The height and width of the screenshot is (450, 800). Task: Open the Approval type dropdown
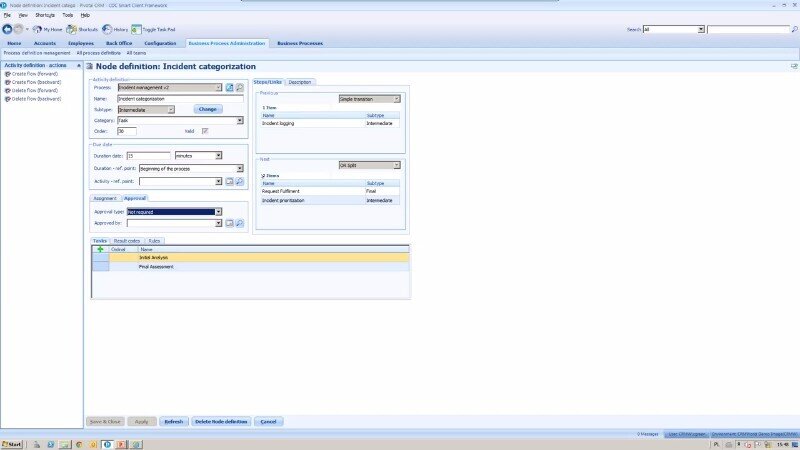click(x=217, y=212)
